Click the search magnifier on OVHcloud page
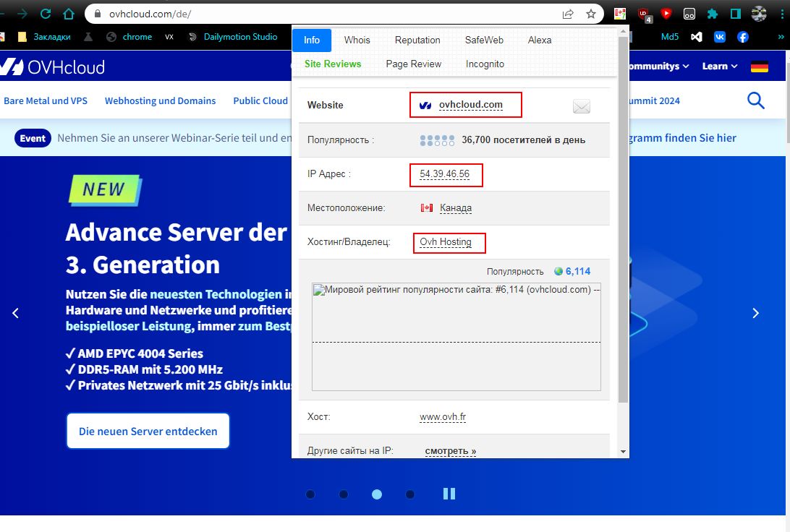The height and width of the screenshot is (532, 790). [x=755, y=101]
